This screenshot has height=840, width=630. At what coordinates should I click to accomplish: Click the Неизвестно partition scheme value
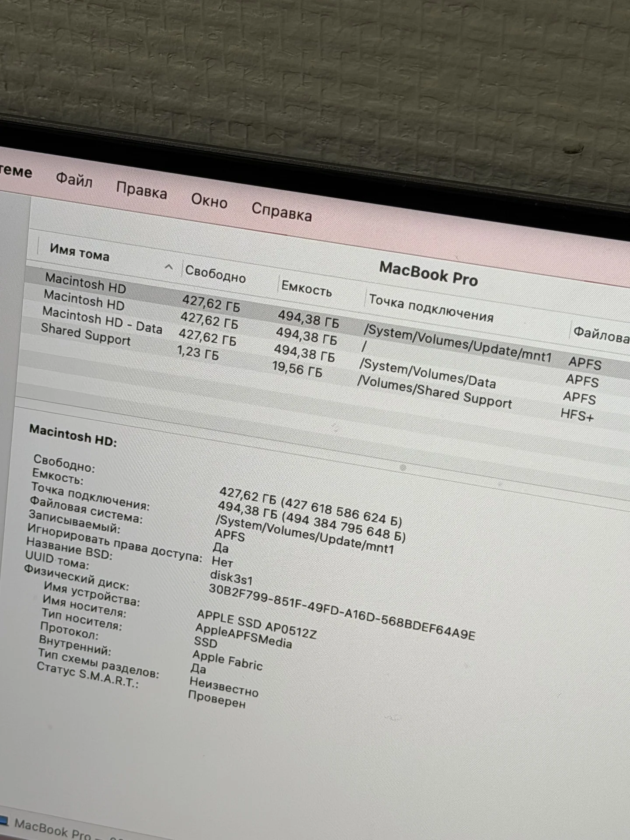[224, 687]
